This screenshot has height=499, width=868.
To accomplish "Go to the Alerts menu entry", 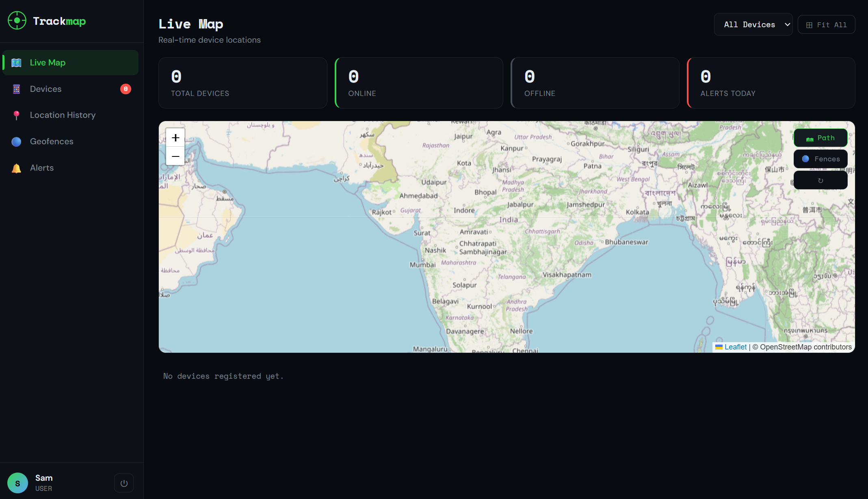I will (x=42, y=168).
